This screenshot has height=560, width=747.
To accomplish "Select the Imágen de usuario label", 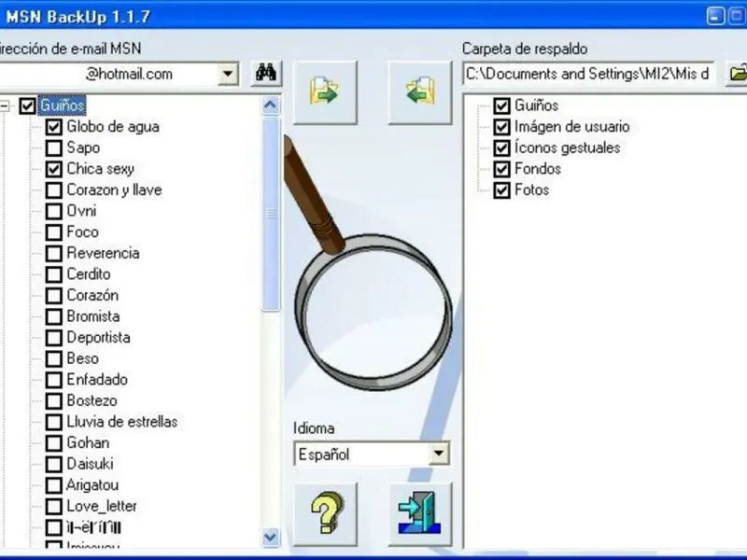I will [571, 126].
